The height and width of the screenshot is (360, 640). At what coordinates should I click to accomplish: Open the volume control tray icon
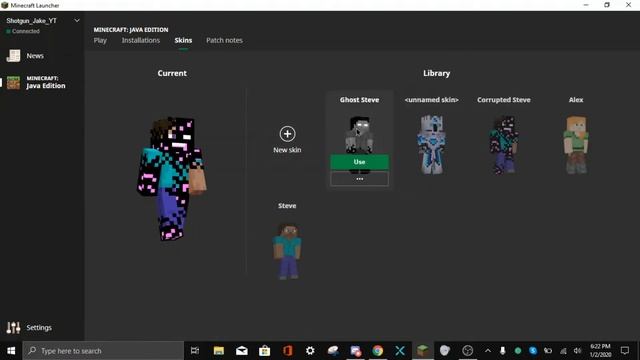577,351
